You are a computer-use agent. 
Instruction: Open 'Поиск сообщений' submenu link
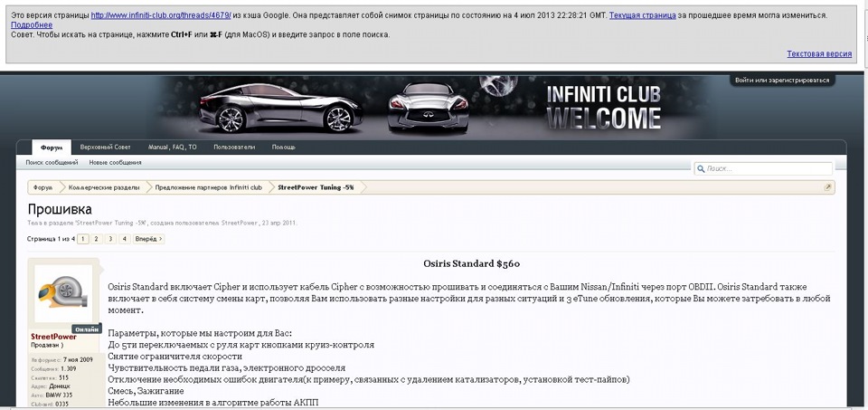point(52,163)
